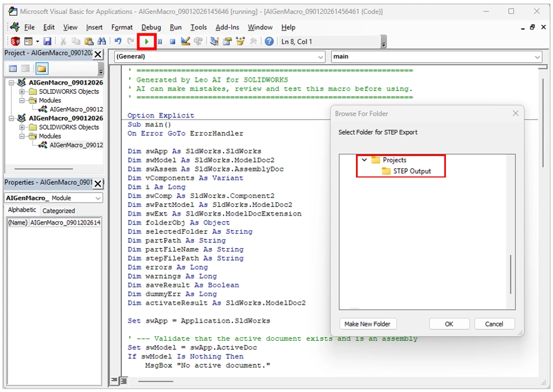Click Procedure View icon at code bottom
553x392 pixels.
[114, 380]
